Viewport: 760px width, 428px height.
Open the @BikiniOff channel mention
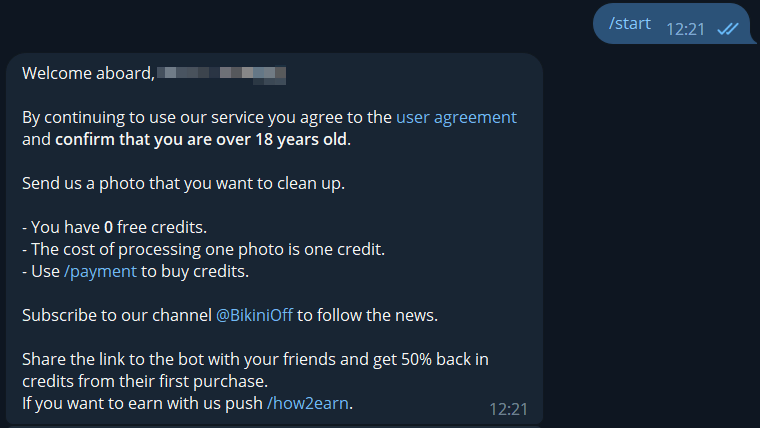tap(254, 315)
